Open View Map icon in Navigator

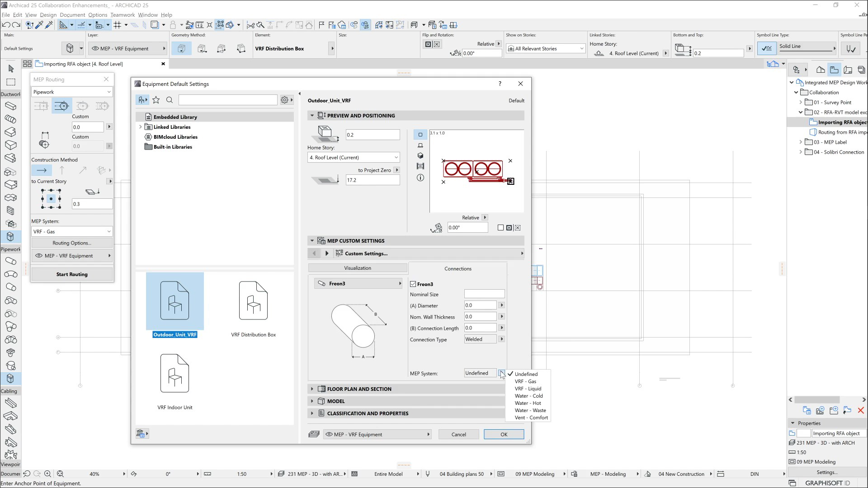point(834,70)
